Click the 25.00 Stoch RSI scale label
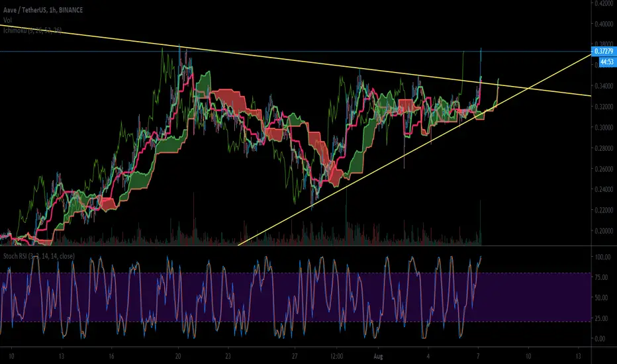This screenshot has height=364, width=617. [x=601, y=318]
